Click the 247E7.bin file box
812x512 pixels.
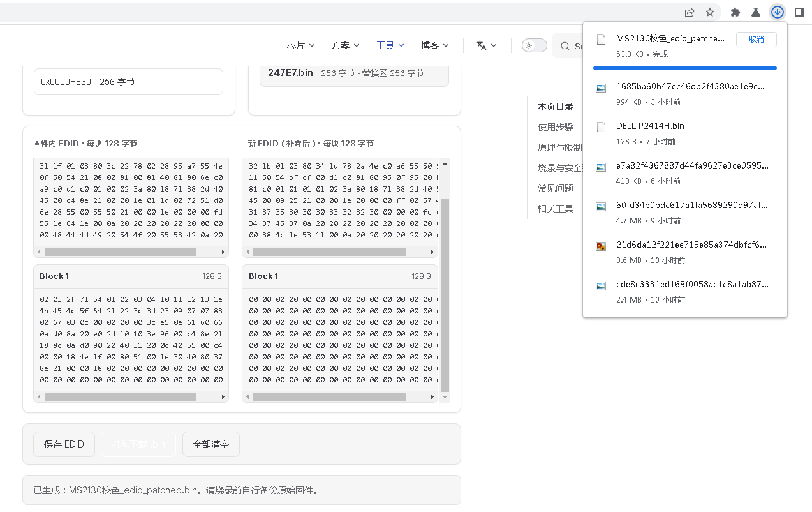pos(354,73)
